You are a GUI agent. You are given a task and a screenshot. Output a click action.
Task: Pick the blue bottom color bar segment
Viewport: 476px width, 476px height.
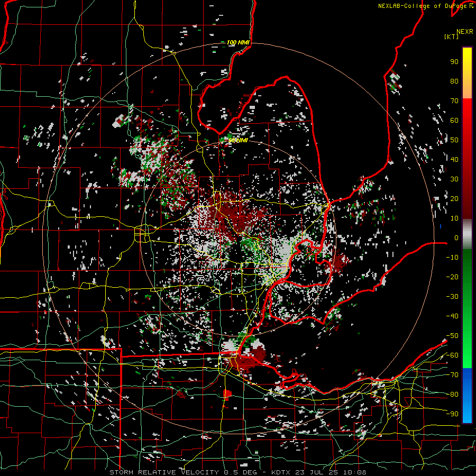467,396
